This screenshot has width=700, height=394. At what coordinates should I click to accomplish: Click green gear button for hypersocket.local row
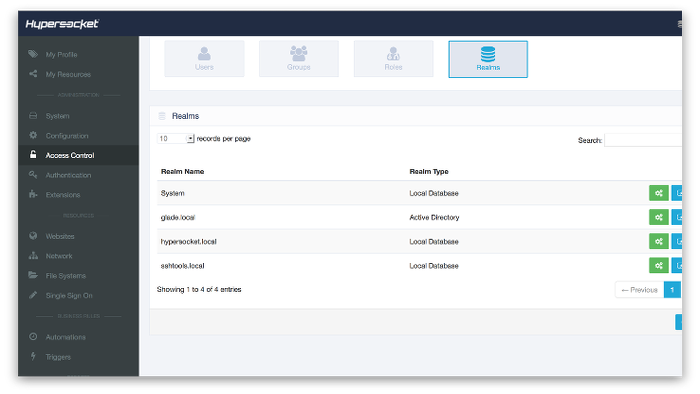pyautogui.click(x=658, y=241)
